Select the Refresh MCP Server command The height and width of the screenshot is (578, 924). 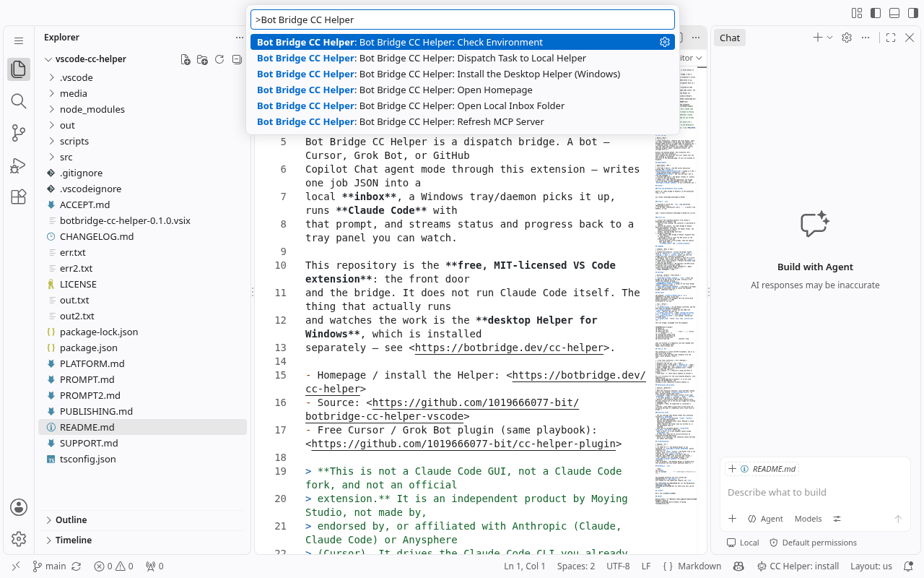click(462, 121)
